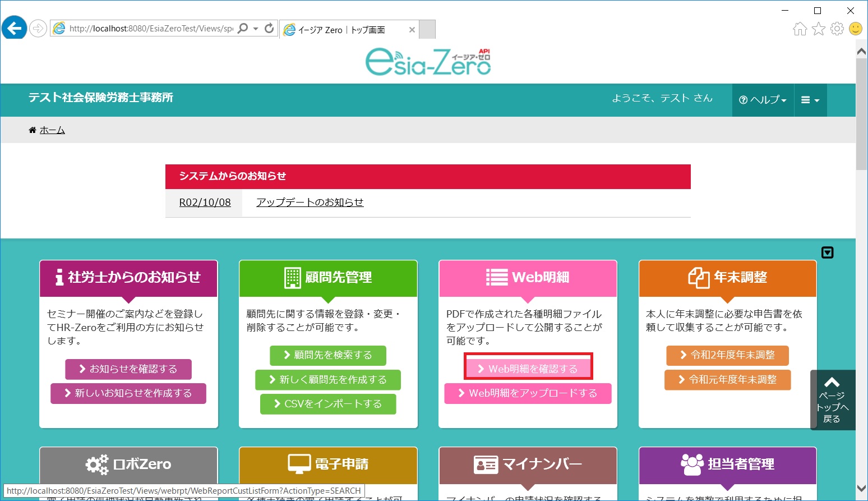Click テスト社会保険労務士事務所 office name
This screenshot has height=501, width=868.
click(101, 98)
